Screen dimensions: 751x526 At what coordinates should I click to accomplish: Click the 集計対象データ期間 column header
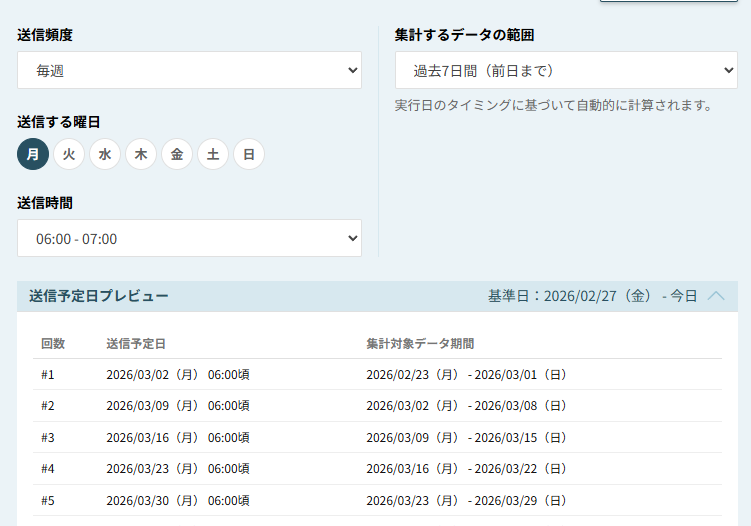click(420, 343)
